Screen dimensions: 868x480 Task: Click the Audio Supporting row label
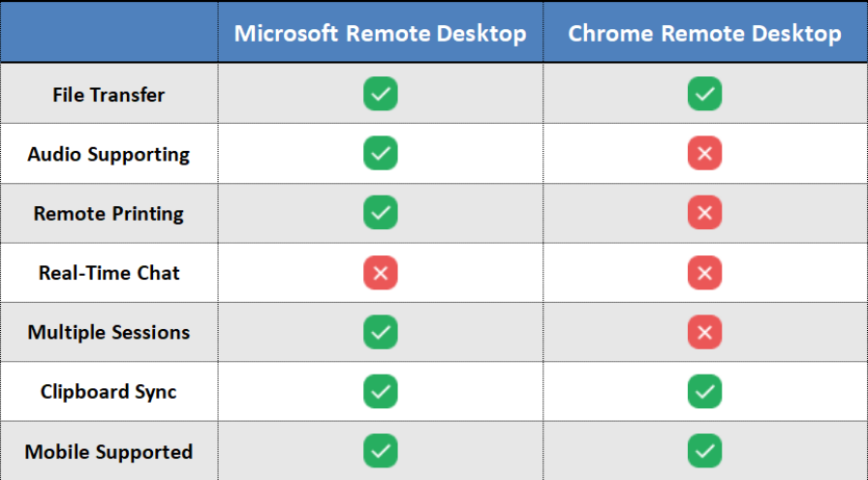tap(108, 154)
